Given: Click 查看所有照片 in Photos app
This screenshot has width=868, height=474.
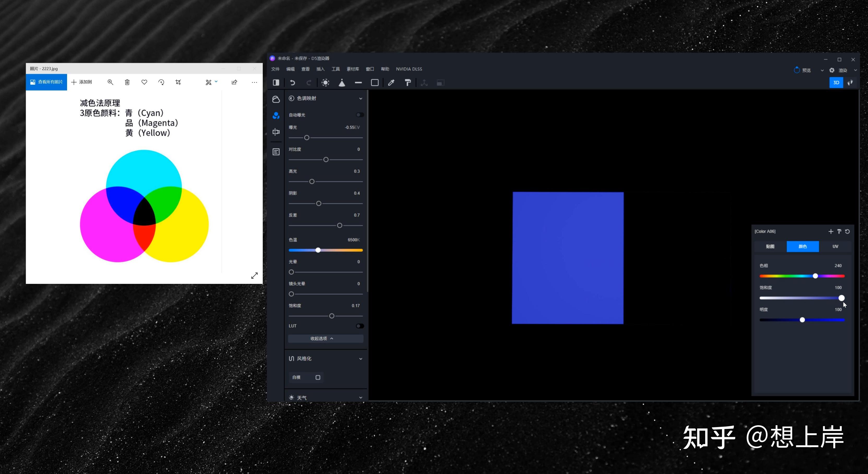Looking at the screenshot, I should pos(46,82).
